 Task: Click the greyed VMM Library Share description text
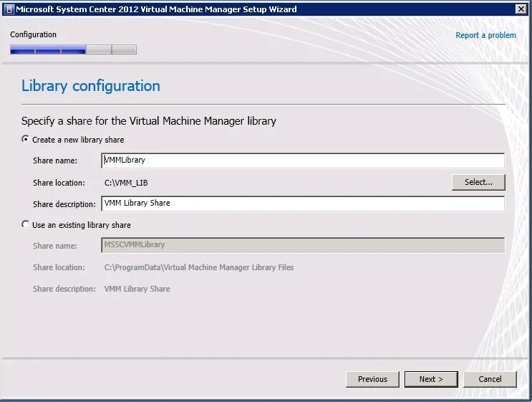137,289
